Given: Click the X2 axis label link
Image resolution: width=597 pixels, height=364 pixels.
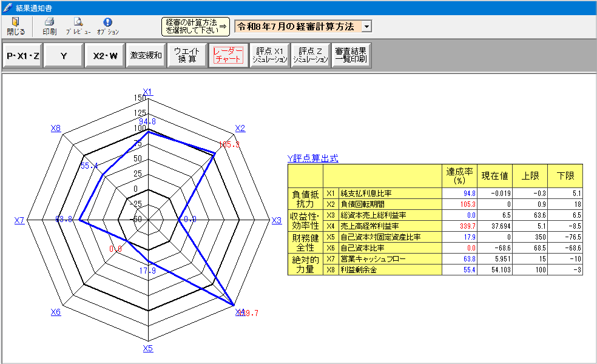Looking at the screenshot, I should click(x=240, y=129).
